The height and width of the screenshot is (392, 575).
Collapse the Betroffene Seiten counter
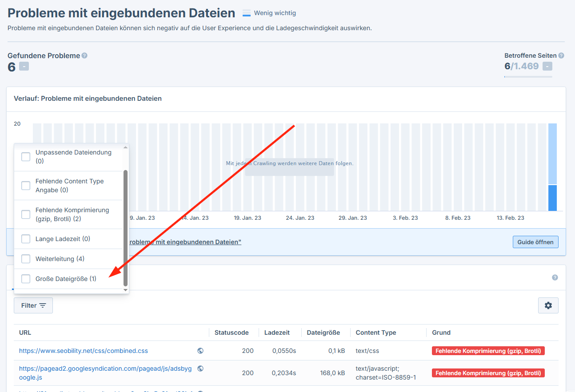[x=547, y=66]
